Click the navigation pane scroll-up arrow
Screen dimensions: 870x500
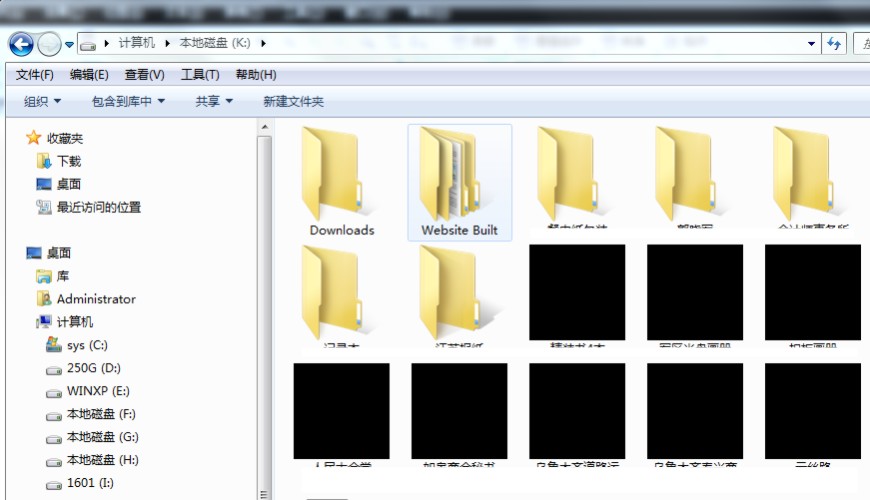pyautogui.click(x=265, y=127)
